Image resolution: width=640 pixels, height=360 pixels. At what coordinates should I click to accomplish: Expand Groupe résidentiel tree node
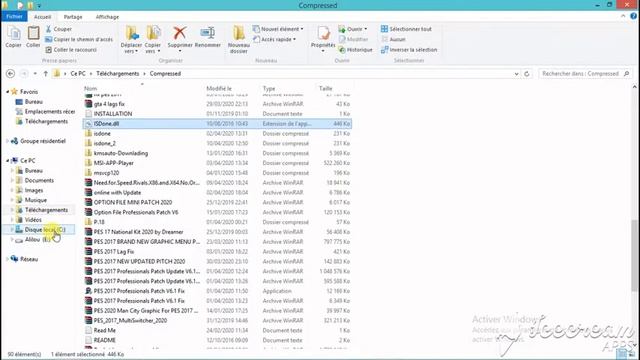[x=7, y=141]
